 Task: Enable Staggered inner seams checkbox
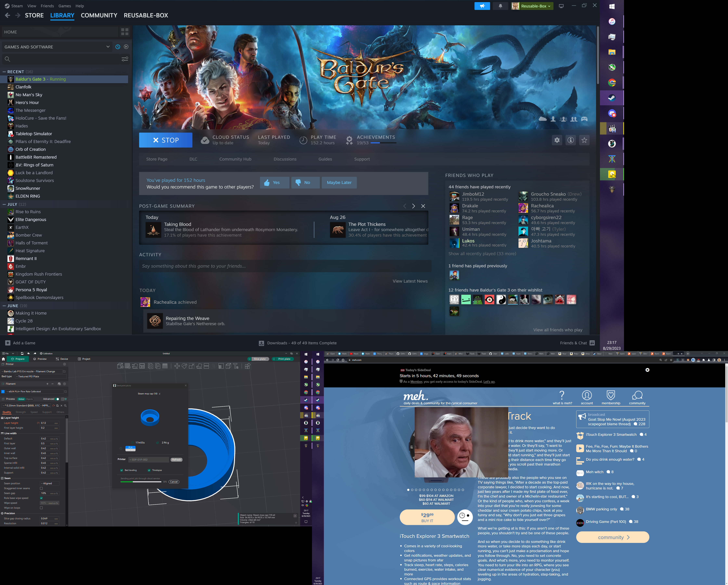41,488
